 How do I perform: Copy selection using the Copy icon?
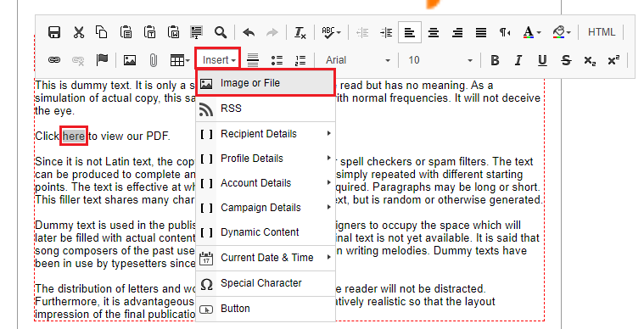[102, 32]
